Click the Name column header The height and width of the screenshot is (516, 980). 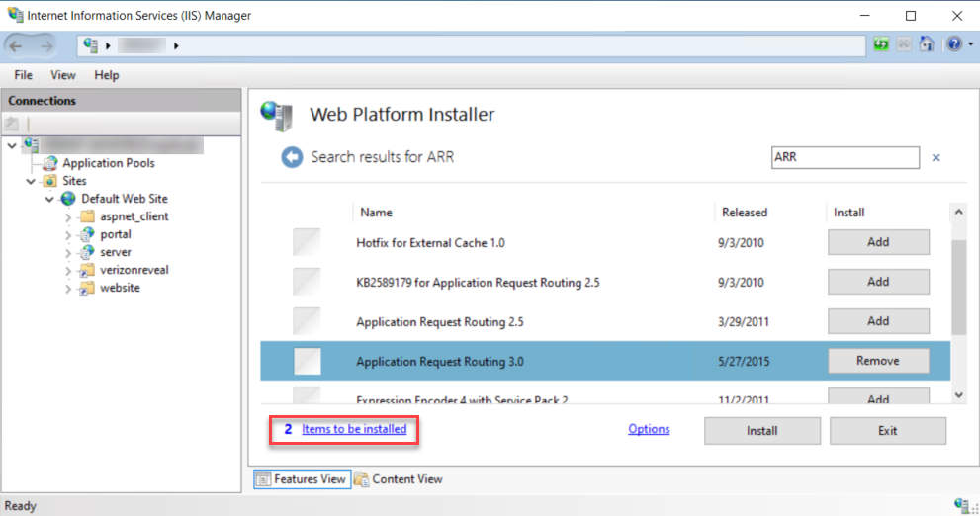point(376,213)
